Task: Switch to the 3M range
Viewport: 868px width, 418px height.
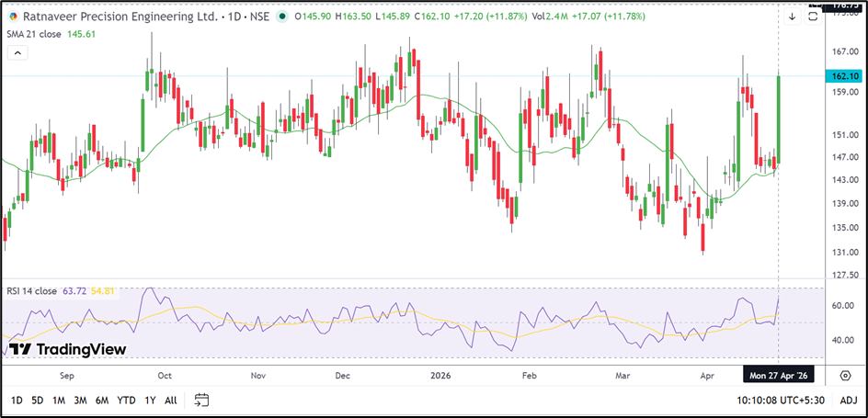Action: [80, 400]
